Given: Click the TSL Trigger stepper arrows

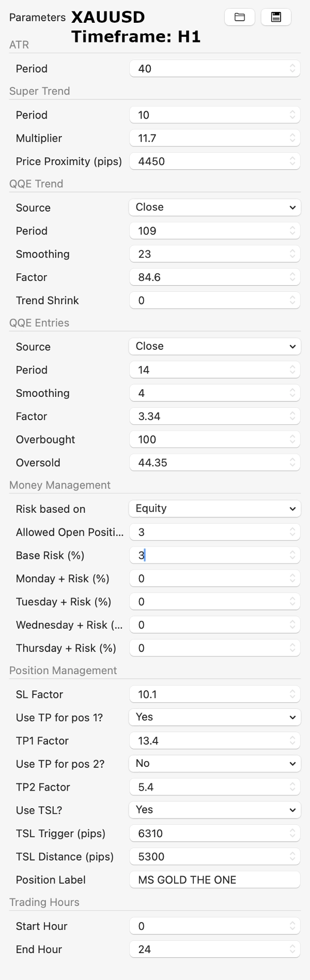Looking at the screenshot, I should (292, 834).
